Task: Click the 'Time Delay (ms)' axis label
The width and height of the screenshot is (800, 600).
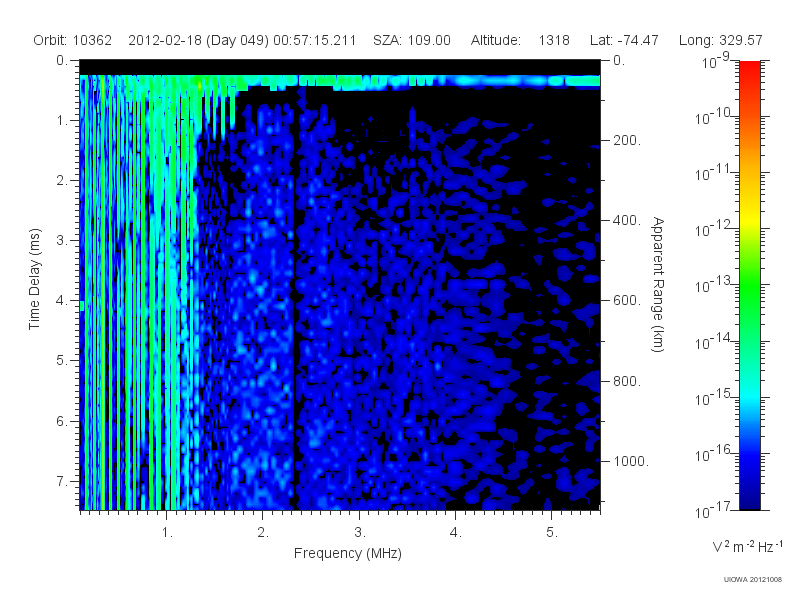Action: [34, 279]
